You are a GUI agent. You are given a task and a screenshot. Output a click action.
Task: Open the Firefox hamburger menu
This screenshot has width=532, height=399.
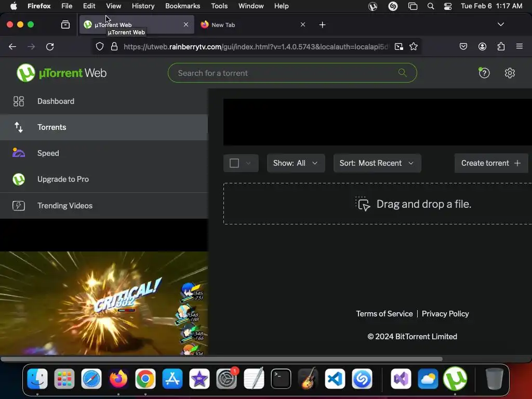(x=519, y=46)
